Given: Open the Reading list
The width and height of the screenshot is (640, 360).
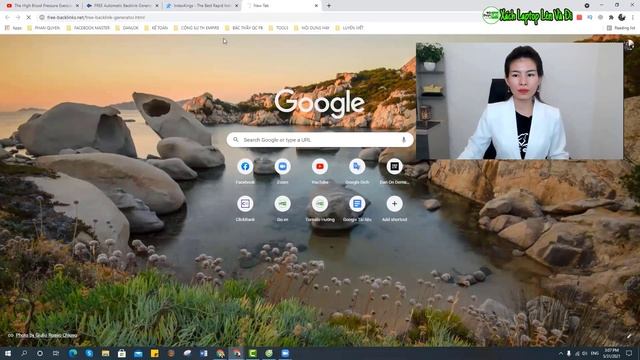Looking at the screenshot, I should (621, 28).
